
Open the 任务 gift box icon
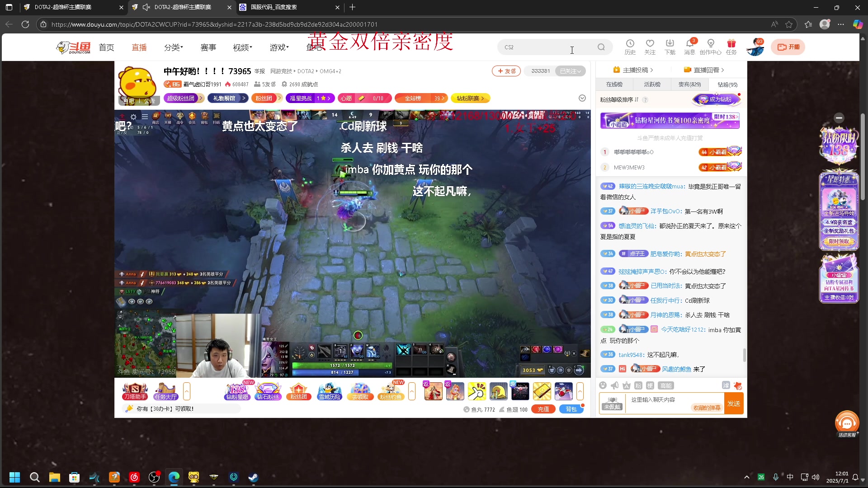[731, 47]
